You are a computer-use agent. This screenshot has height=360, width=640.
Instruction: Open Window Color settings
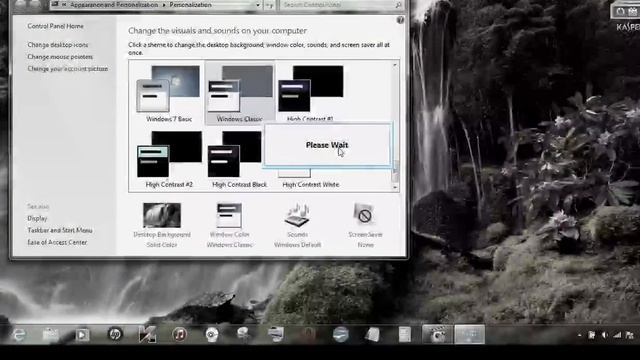tap(229, 225)
